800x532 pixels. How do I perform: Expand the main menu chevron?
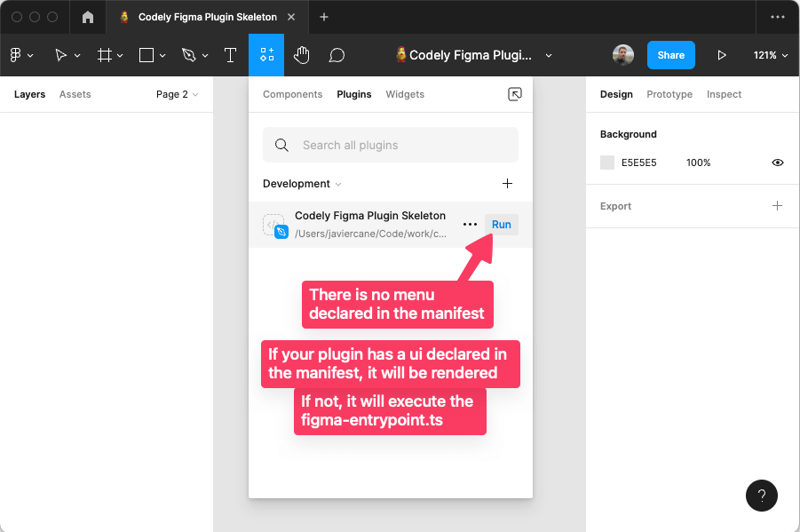(x=30, y=55)
